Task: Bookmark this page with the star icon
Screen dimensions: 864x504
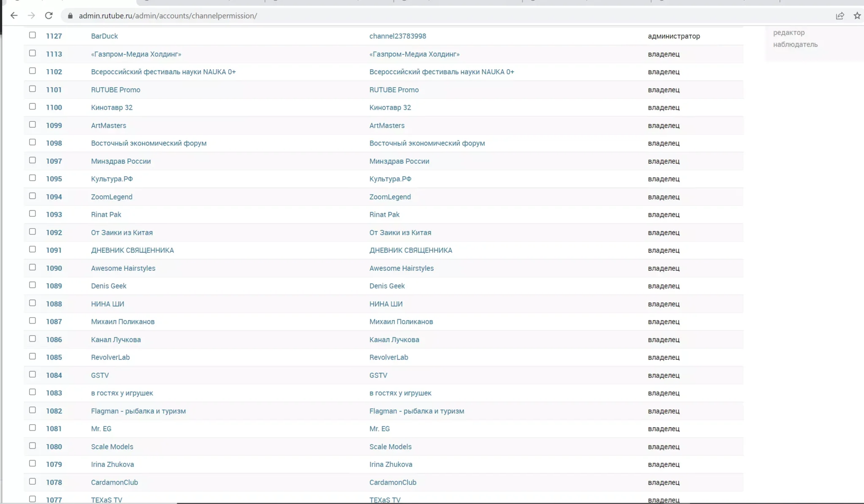Action: 857,16
